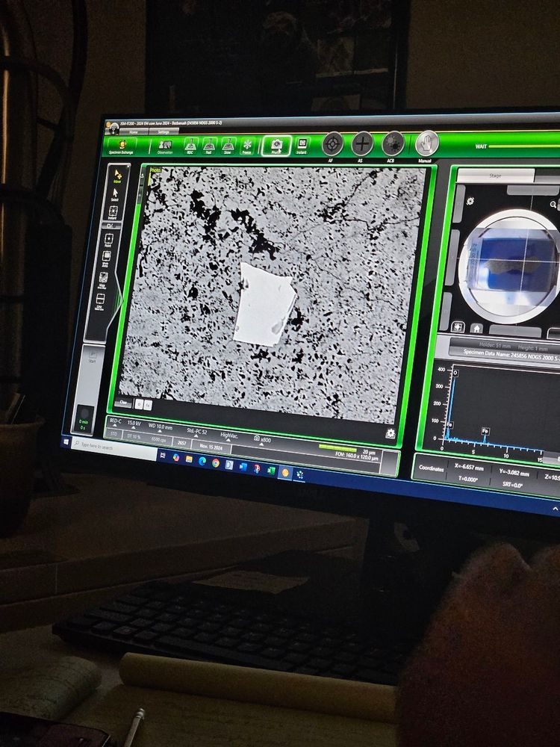Open Windows Start menu

click(x=65, y=442)
